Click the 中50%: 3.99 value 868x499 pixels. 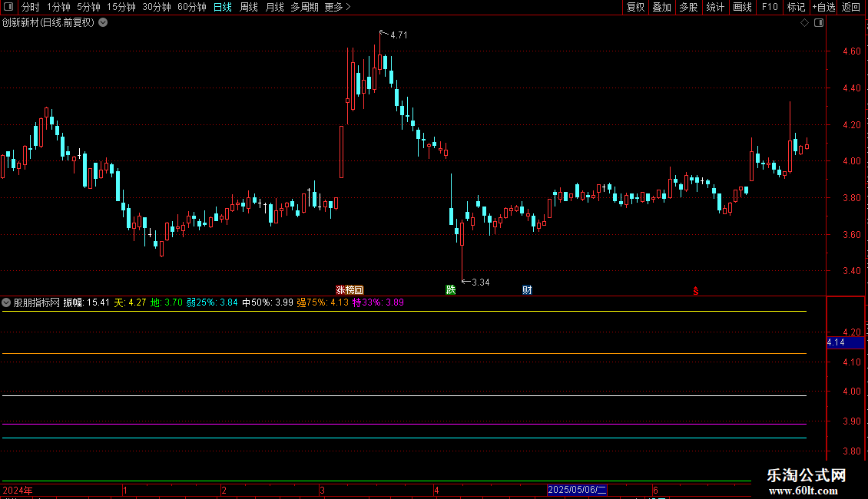[267, 302]
